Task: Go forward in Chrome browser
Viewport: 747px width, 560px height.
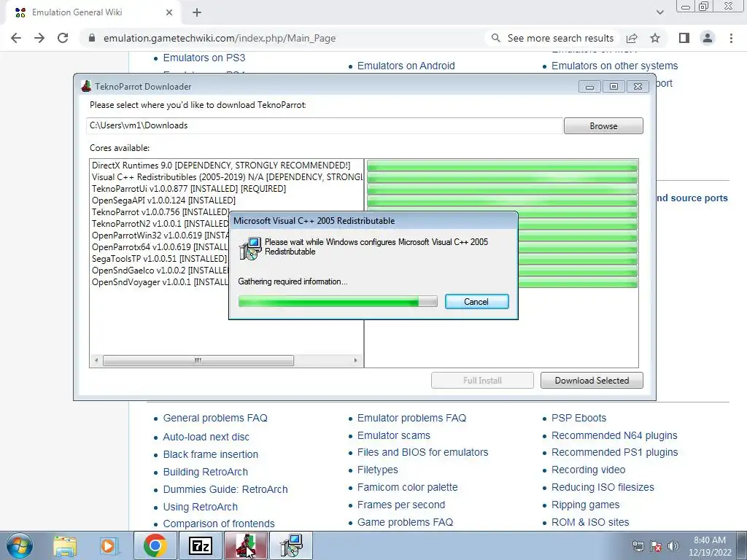Action: tap(39, 38)
